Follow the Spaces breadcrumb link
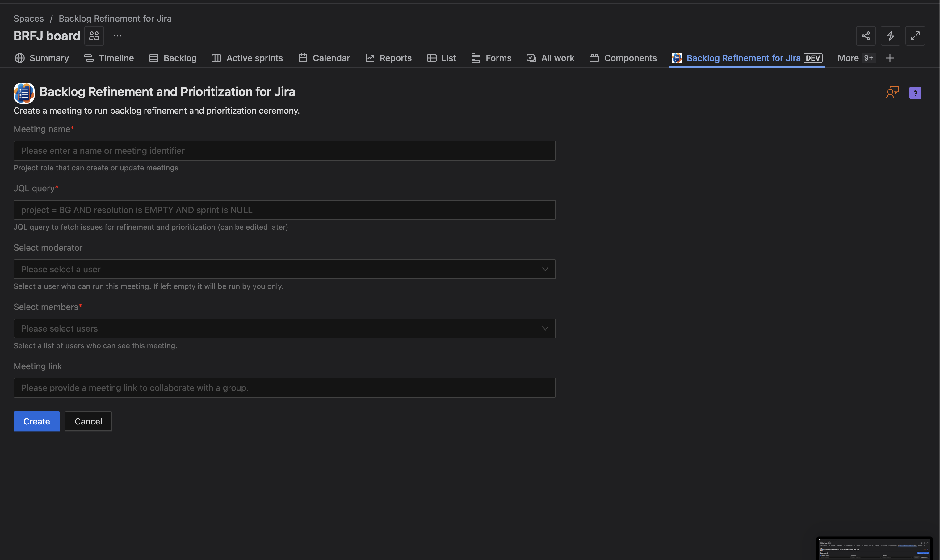 click(x=29, y=19)
